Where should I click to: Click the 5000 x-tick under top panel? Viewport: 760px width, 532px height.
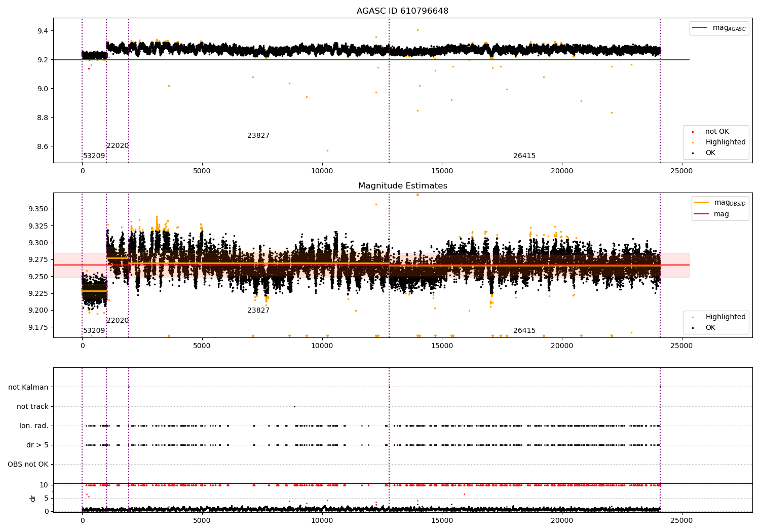click(x=202, y=171)
